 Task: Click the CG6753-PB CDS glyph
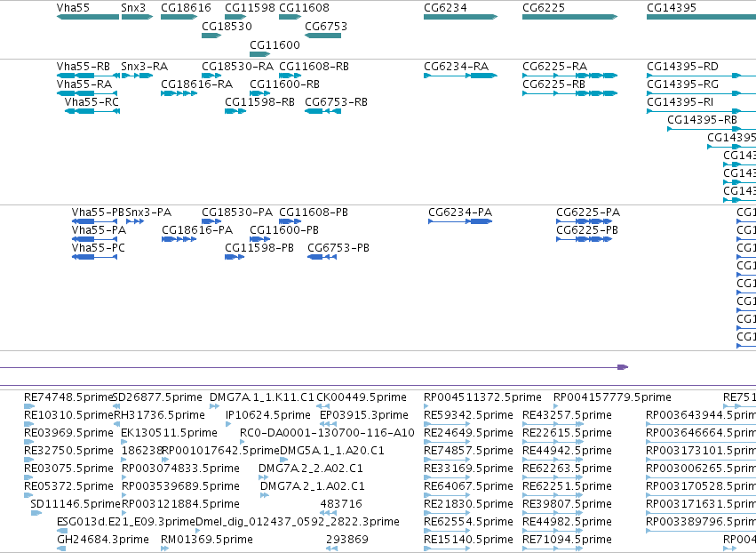[x=322, y=257]
